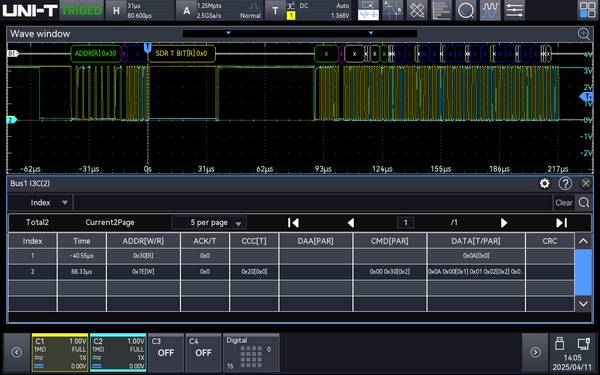Click the CMD[PAR] column header
This screenshot has width=600, height=375.
(390, 241)
